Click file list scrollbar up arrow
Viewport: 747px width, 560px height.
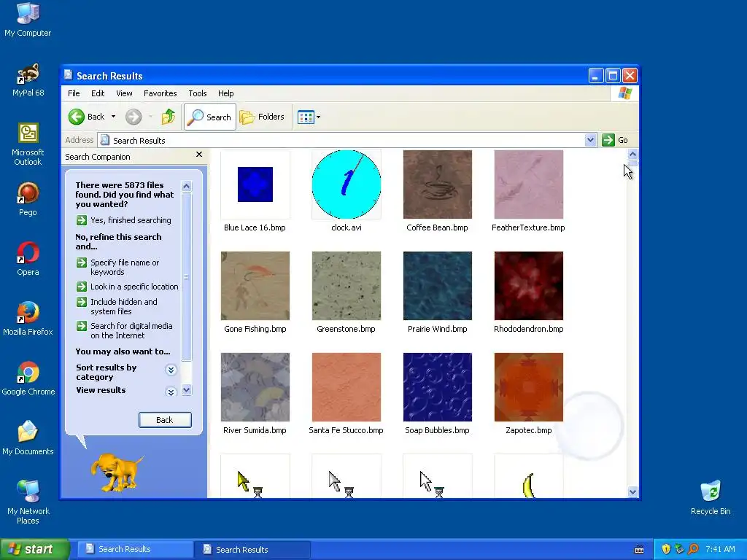[632, 154]
